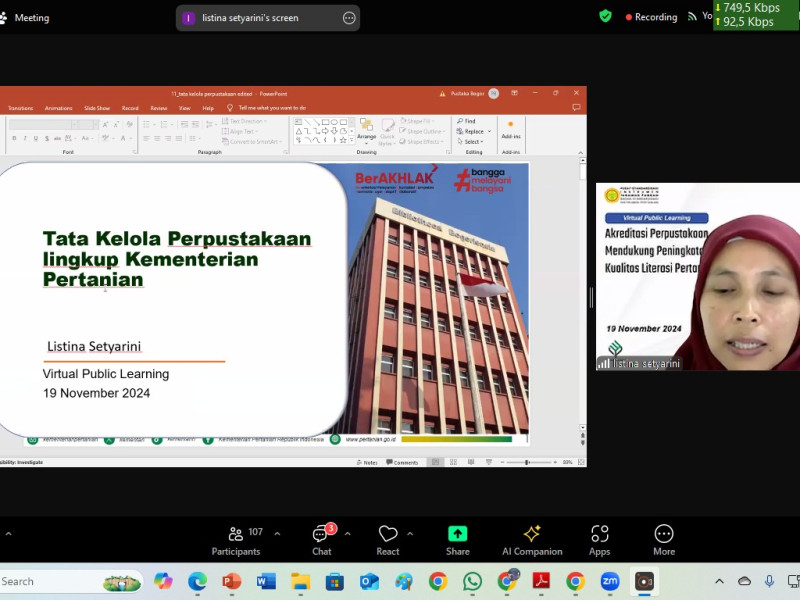Click the green encryption shield icon
Viewport: 800px width, 600px height.
tap(605, 16)
